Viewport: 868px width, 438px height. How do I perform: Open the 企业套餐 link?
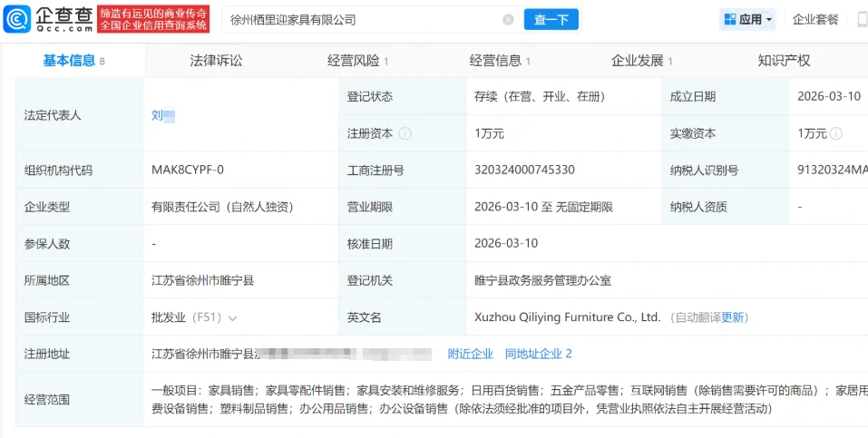click(x=815, y=20)
